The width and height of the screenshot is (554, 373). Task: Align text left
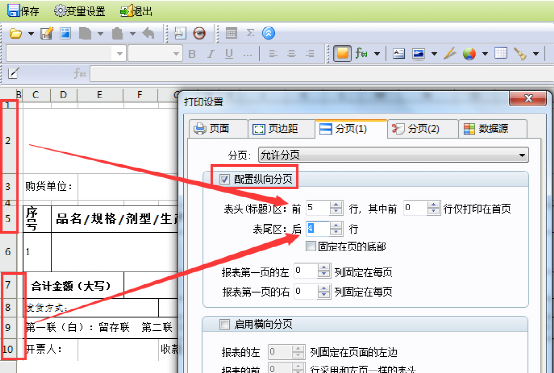273,54
